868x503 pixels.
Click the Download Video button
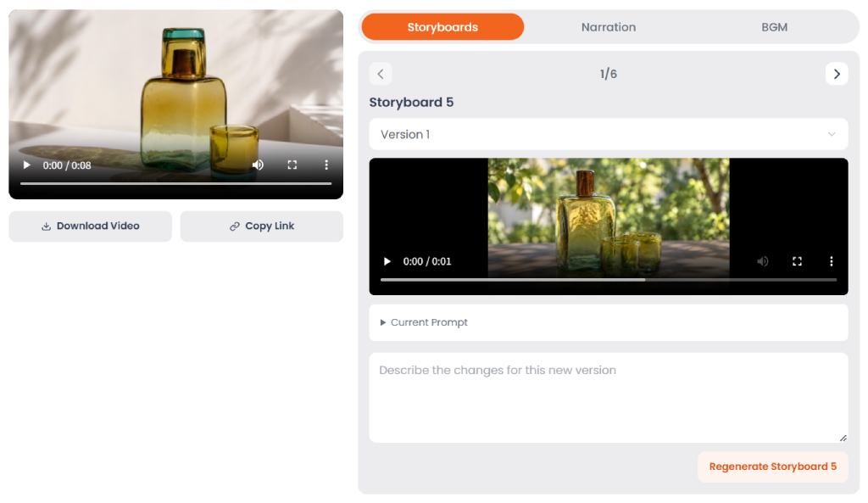[90, 226]
